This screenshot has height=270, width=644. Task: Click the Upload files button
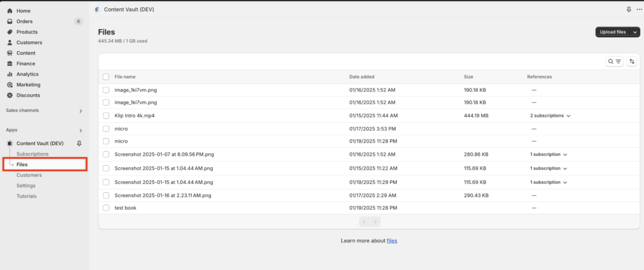coord(613,32)
